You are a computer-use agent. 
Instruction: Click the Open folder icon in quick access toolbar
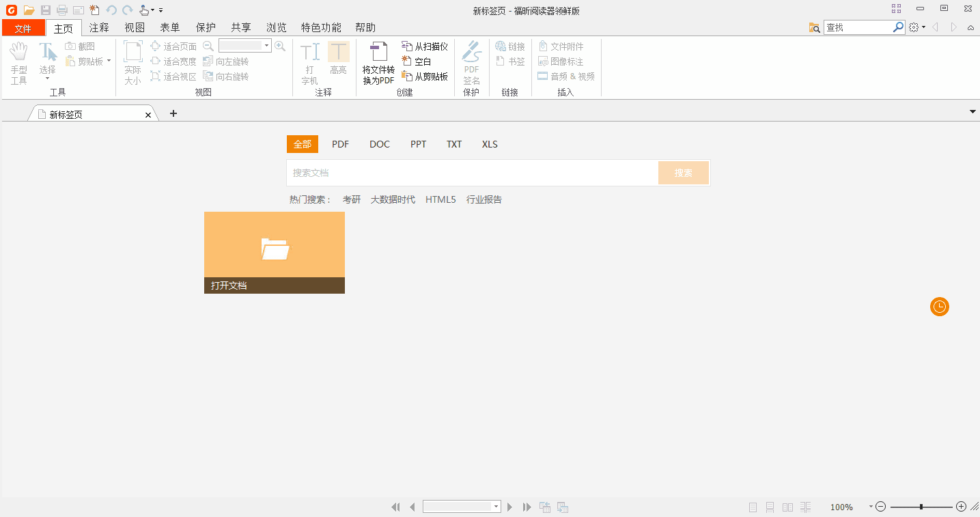[x=29, y=10]
